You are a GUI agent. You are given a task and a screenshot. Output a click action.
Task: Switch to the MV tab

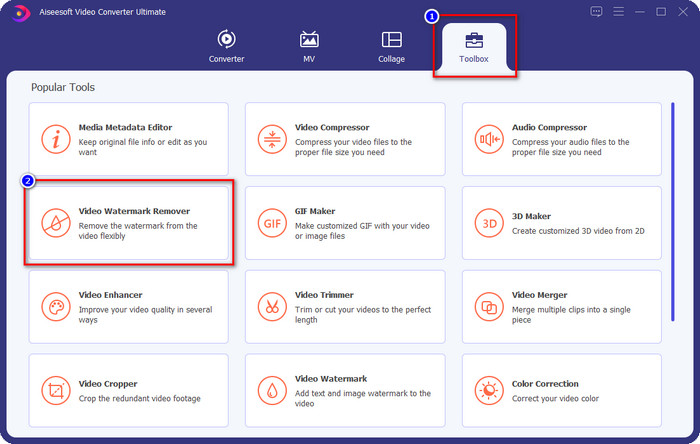(310, 47)
